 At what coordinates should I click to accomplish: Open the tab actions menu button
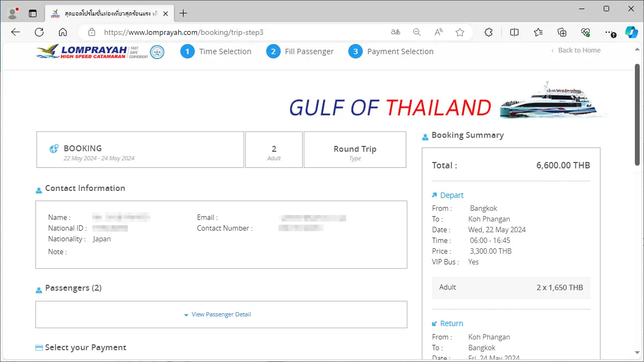(33, 13)
